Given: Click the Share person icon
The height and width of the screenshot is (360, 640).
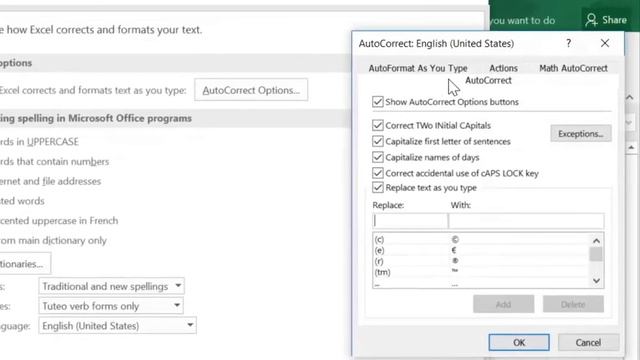Looking at the screenshot, I should pos(591,20).
